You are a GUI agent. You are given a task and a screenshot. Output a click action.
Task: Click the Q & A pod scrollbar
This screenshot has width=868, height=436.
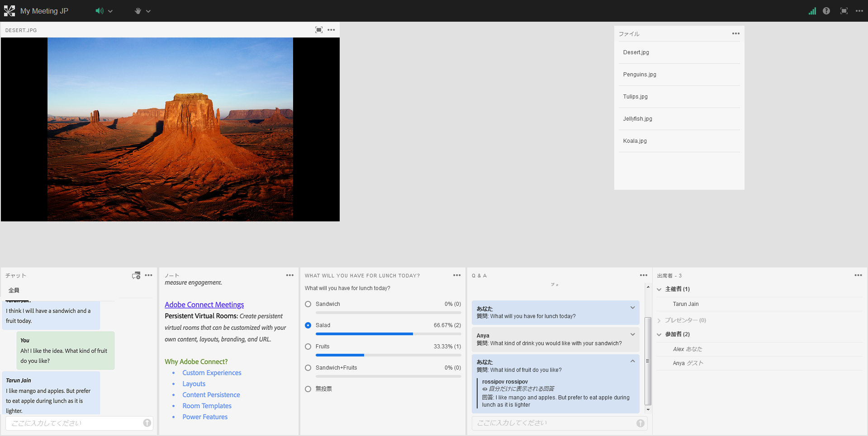(648, 361)
